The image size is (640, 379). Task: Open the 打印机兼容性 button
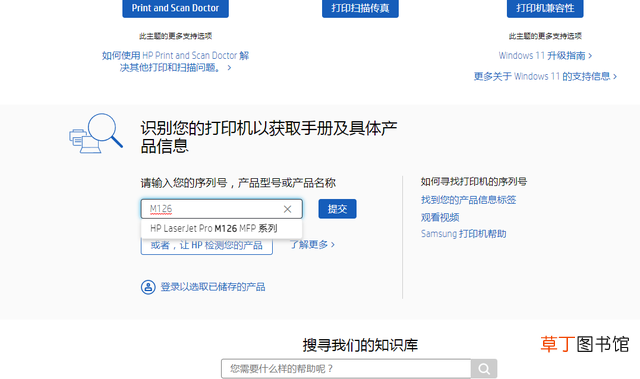click(545, 8)
